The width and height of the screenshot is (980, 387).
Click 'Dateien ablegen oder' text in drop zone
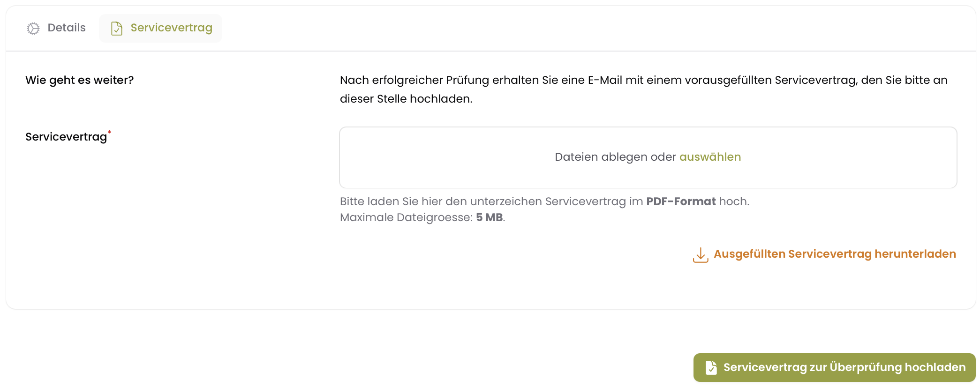click(615, 157)
